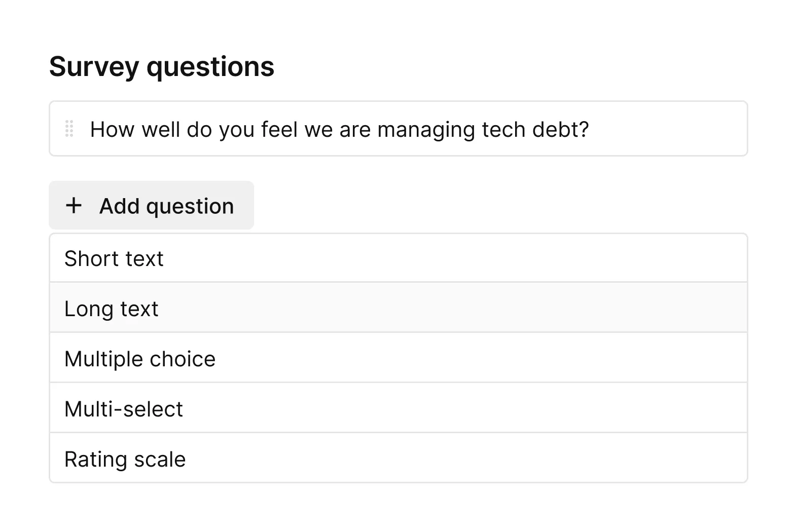The height and width of the screenshot is (532, 797).
Task: Select the existing survey question card
Action: [x=398, y=129]
